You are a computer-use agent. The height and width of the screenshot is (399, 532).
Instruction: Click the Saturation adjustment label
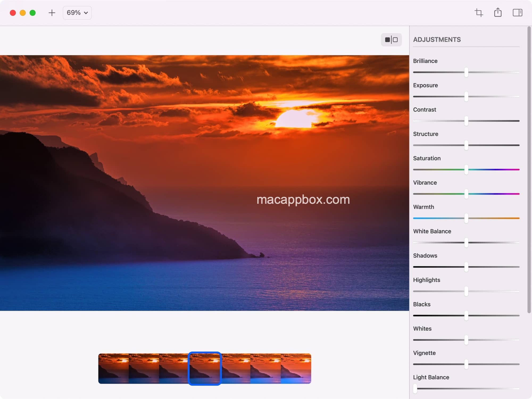426,158
